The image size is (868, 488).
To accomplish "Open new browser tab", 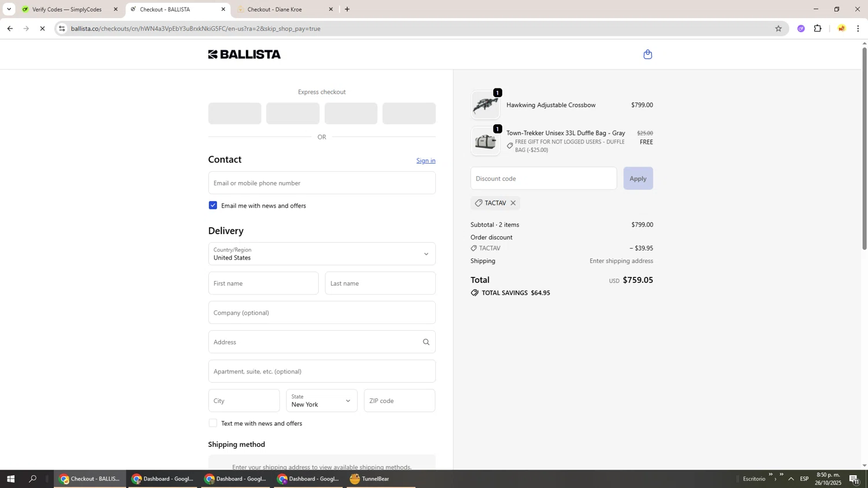I will (x=347, y=9).
